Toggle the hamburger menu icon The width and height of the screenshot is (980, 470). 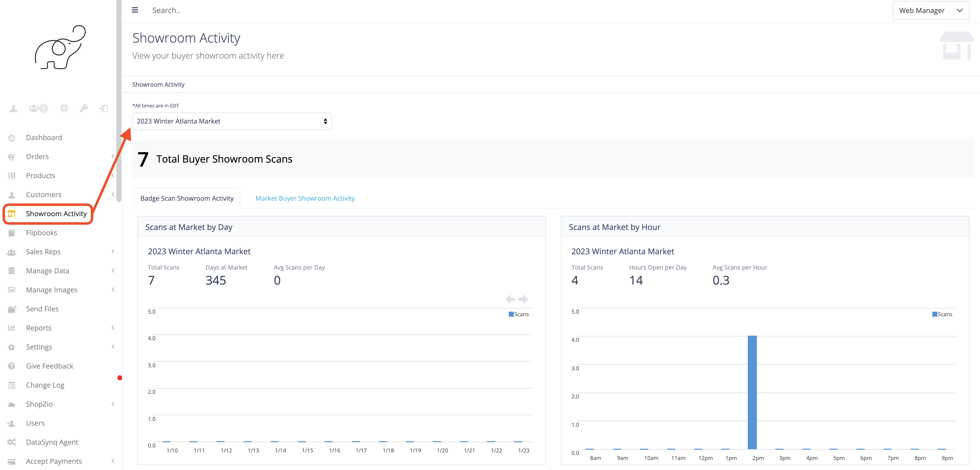(x=135, y=10)
